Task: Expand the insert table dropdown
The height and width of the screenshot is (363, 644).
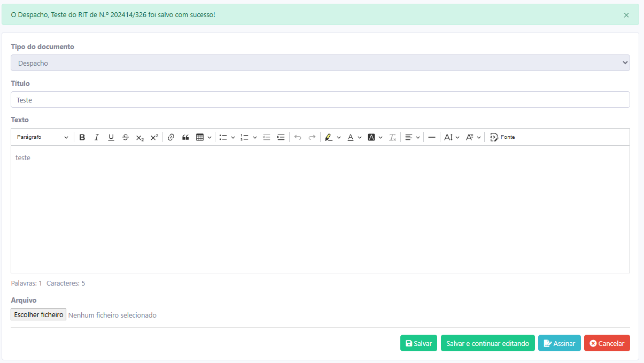Action: [x=204, y=137]
